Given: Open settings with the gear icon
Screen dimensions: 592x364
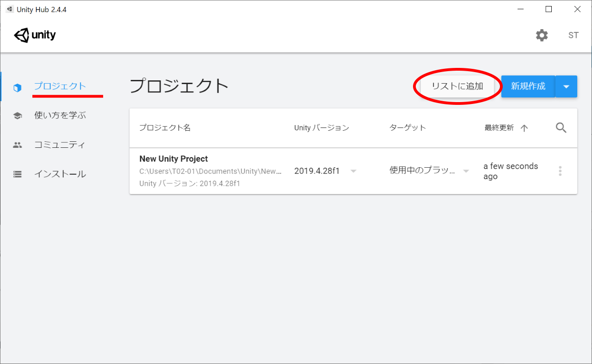Looking at the screenshot, I should pos(542,36).
